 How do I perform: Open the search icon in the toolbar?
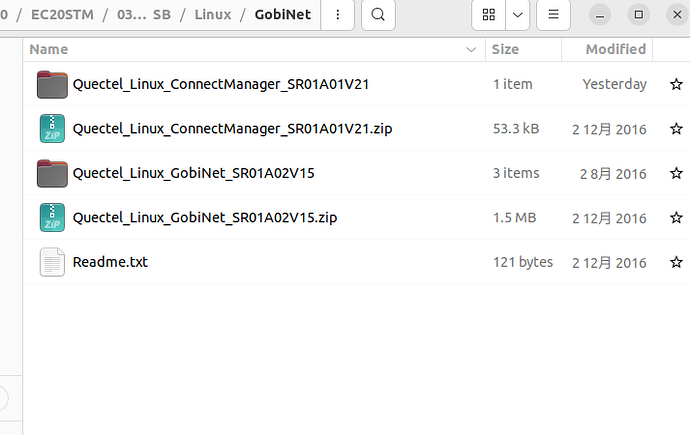click(378, 15)
